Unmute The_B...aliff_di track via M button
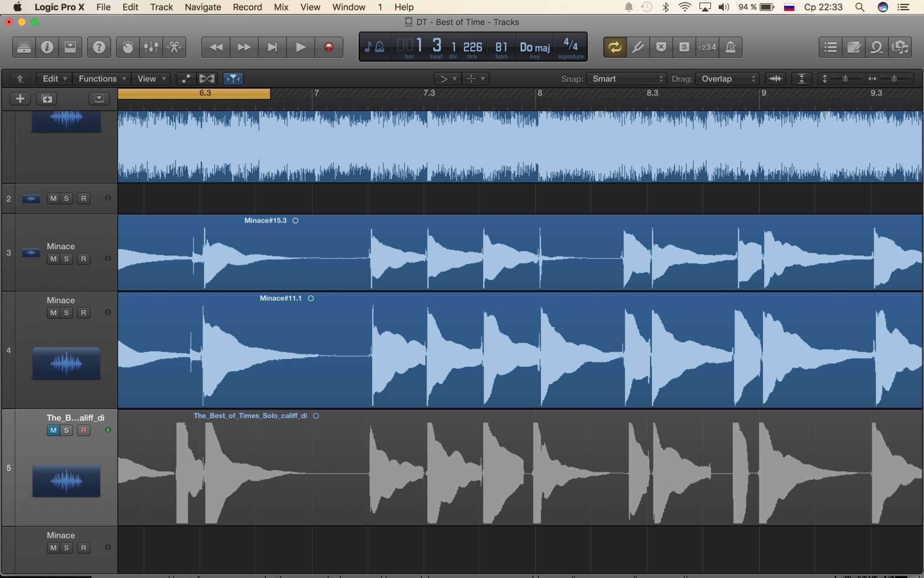Screen dimensions: 924x578 pyautogui.click(x=53, y=430)
